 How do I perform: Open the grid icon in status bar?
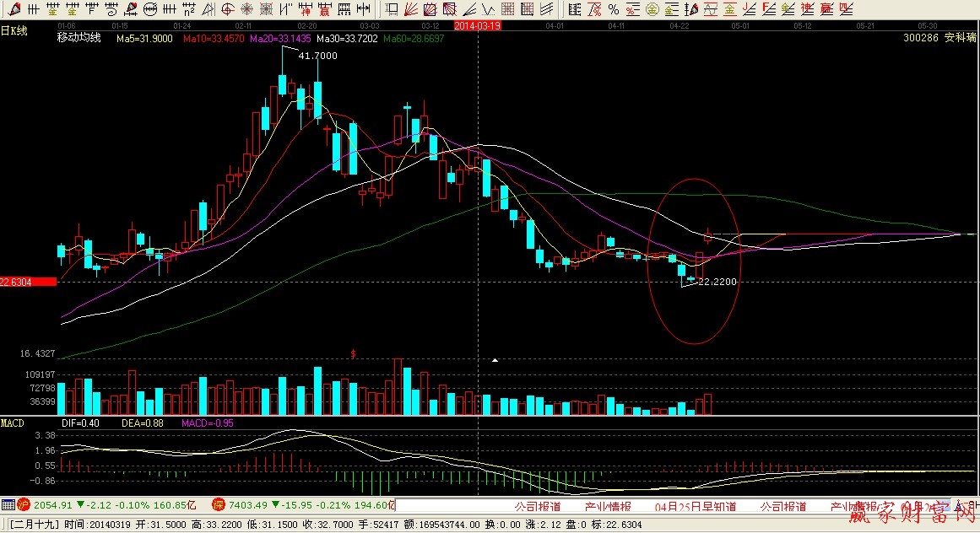pos(8,505)
